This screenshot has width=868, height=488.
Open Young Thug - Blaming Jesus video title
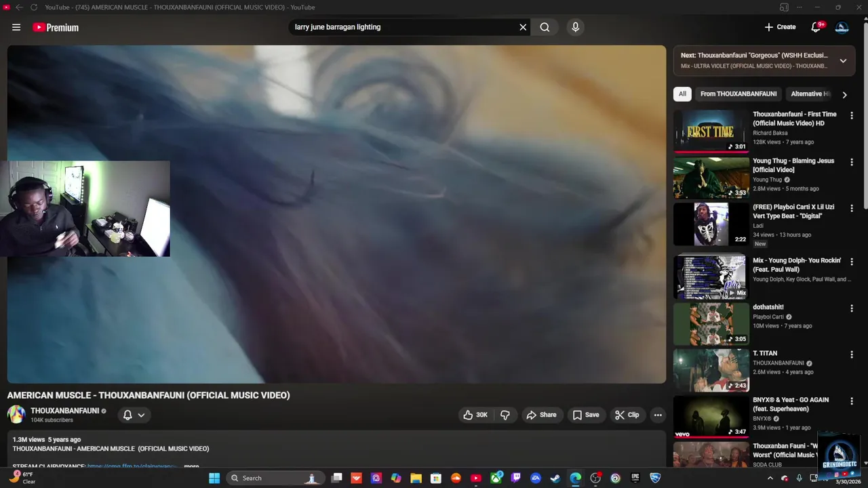(x=793, y=165)
